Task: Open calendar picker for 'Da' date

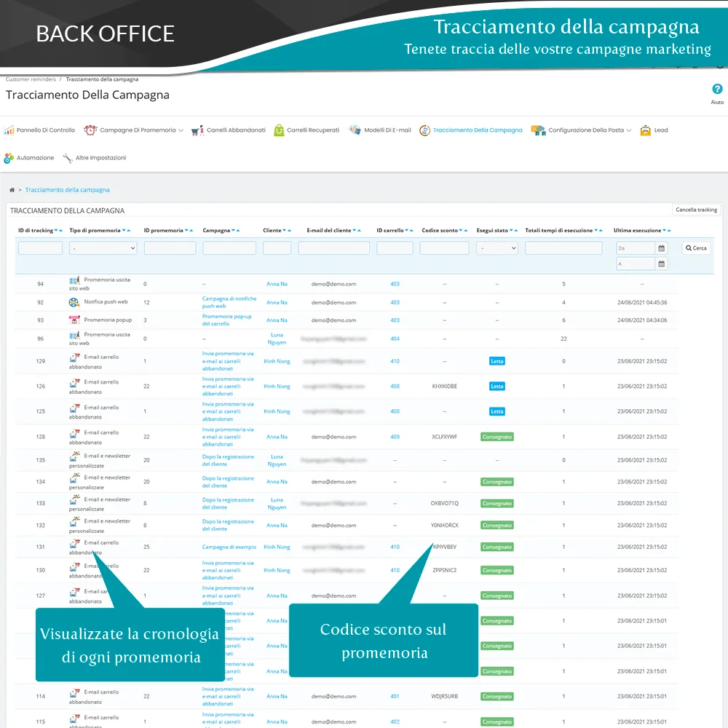Action: coord(661,248)
